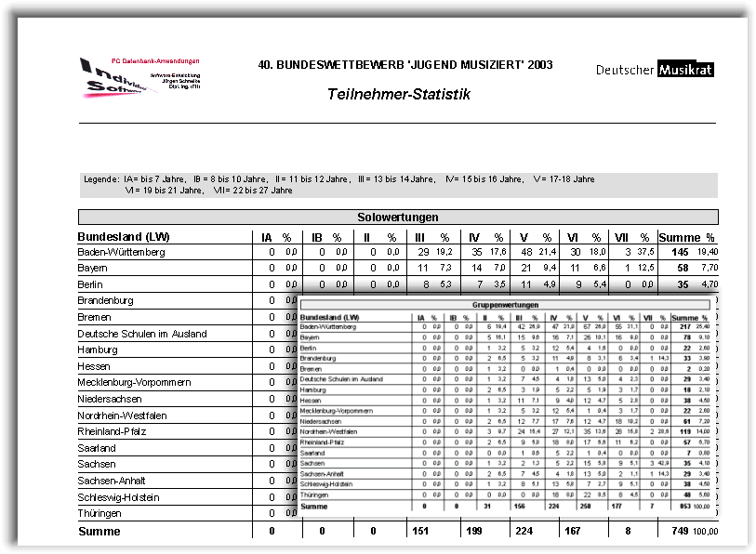Click the Solowertungen grand total value 749
The image size is (756, 554).
[679, 532]
